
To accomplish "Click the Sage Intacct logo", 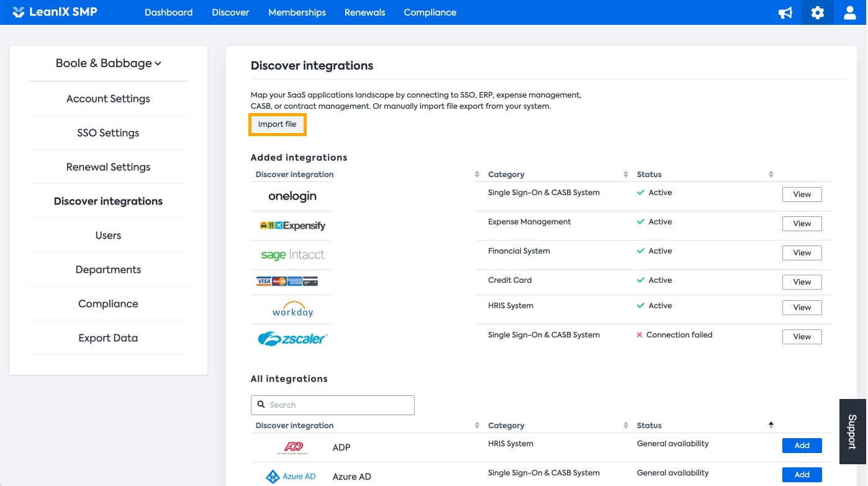I will [x=292, y=255].
